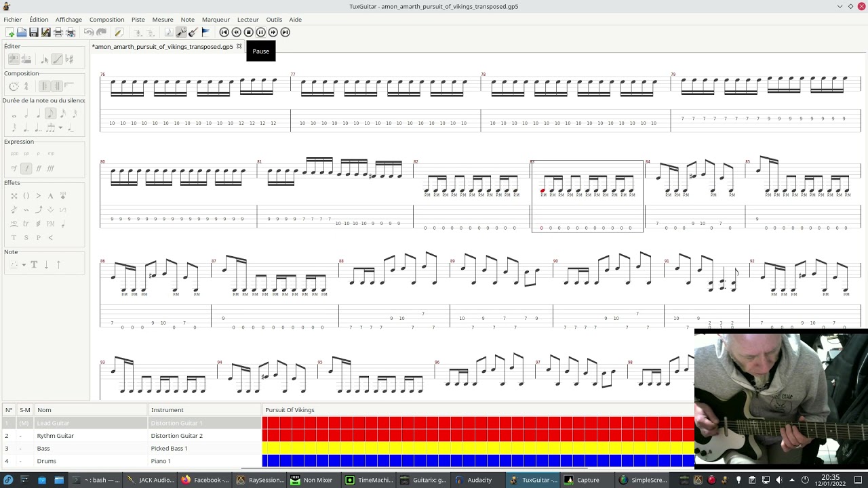
Task: Open the Mesure menu
Action: pyautogui.click(x=163, y=20)
